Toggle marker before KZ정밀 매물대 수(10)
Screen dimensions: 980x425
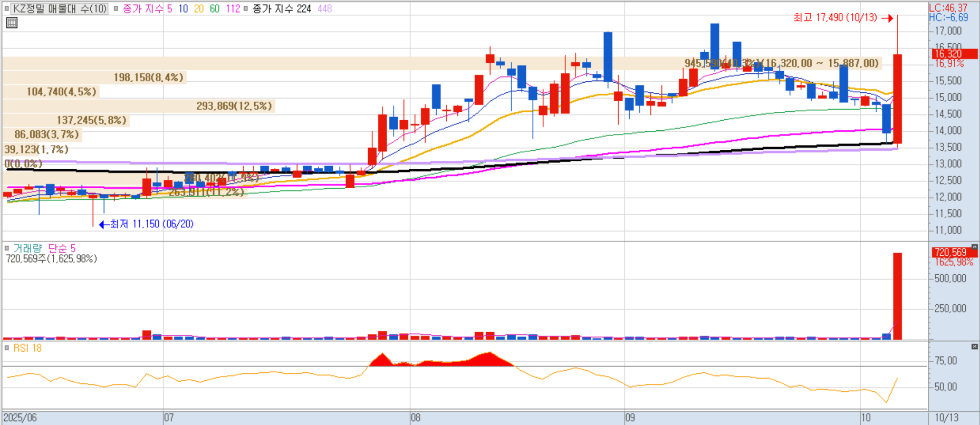click(x=7, y=8)
